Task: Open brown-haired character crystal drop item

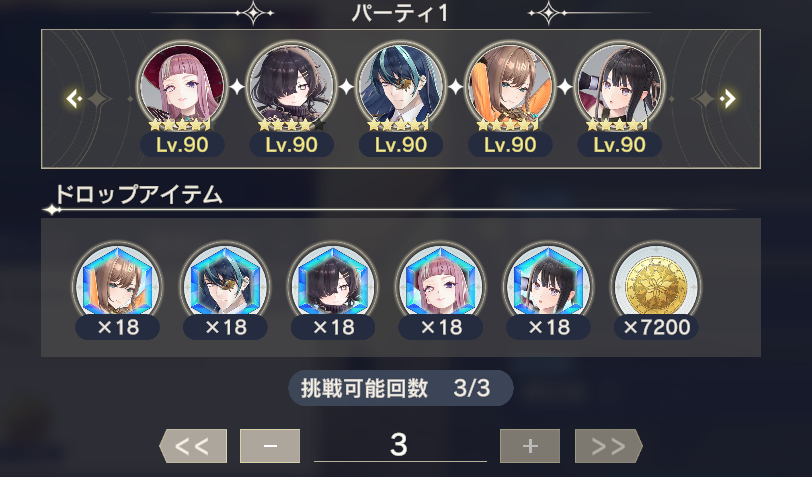Action: [x=118, y=286]
